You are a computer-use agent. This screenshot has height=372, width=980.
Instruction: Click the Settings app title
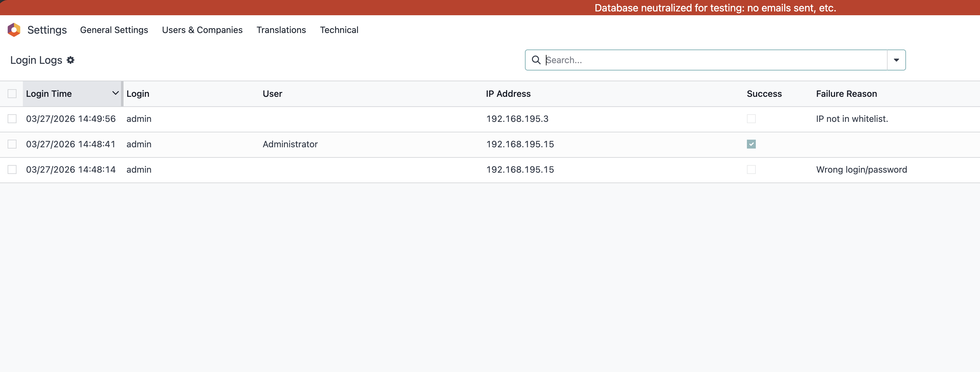click(x=47, y=30)
